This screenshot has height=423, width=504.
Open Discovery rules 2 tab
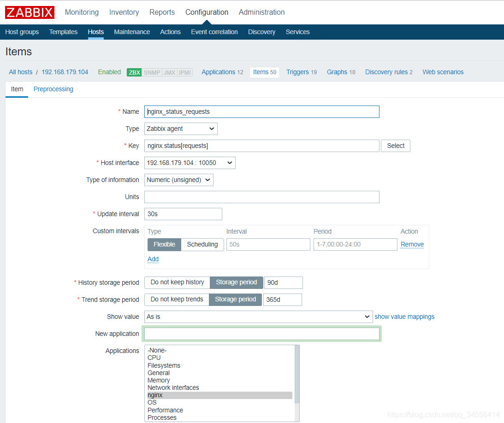389,72
